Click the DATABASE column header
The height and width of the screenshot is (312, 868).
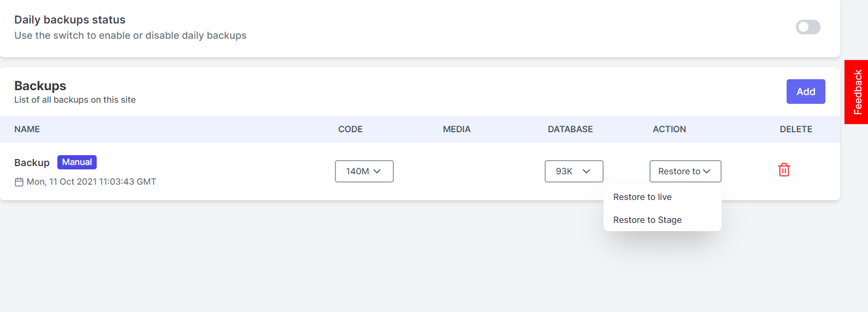pos(570,129)
